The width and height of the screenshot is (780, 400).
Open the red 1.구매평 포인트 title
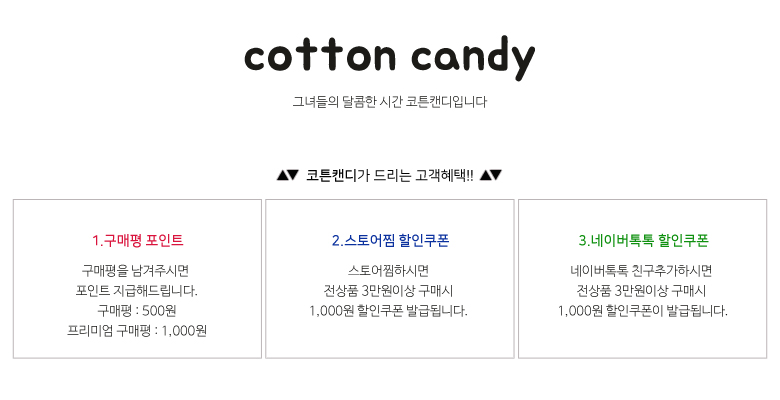(138, 241)
